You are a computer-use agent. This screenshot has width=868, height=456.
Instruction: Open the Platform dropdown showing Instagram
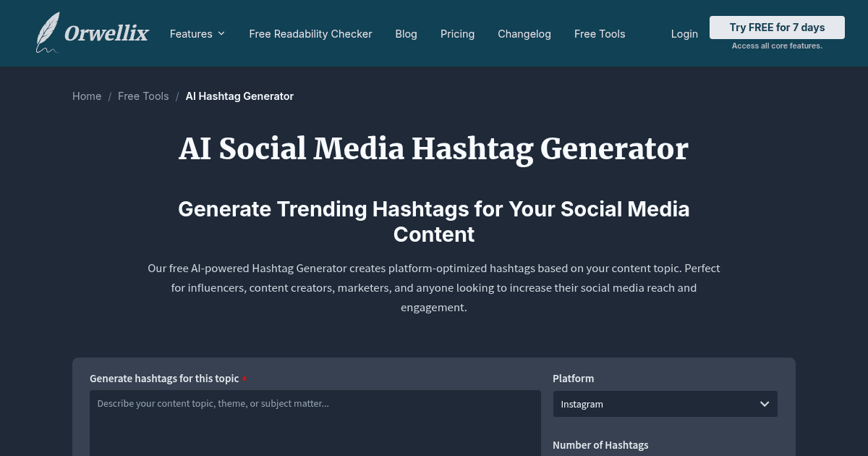[665, 404]
